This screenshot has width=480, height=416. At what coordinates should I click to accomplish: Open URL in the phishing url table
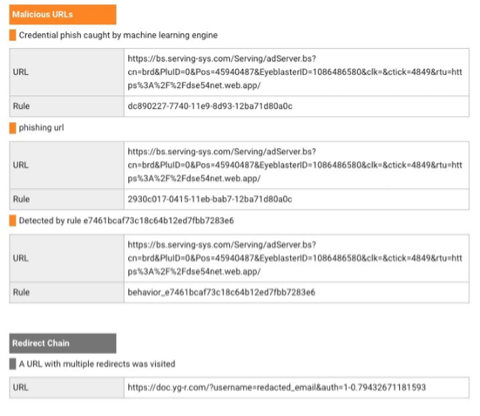[295, 165]
